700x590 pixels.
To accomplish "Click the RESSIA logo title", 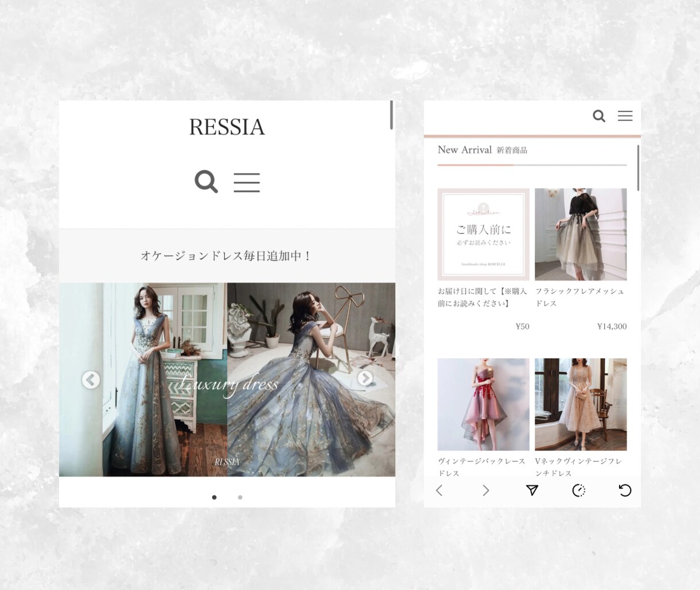I will (227, 127).
